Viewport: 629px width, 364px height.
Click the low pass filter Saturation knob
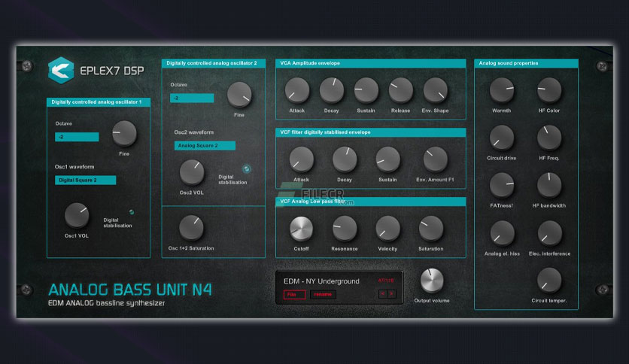coord(431,229)
